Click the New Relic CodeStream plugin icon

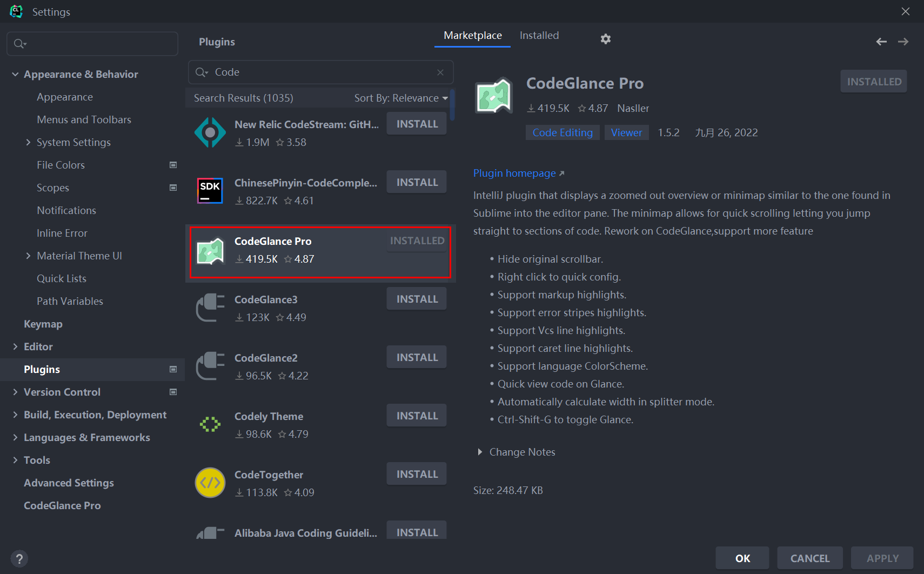pyautogui.click(x=210, y=132)
